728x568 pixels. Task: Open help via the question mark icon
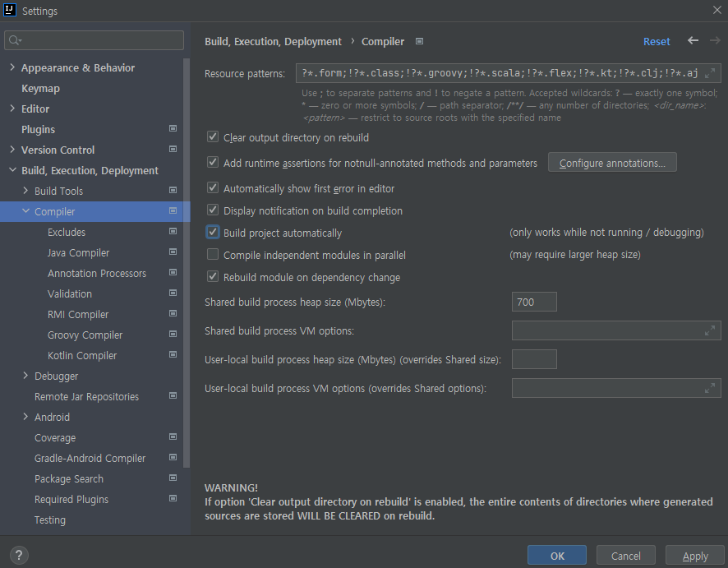pos(18,555)
